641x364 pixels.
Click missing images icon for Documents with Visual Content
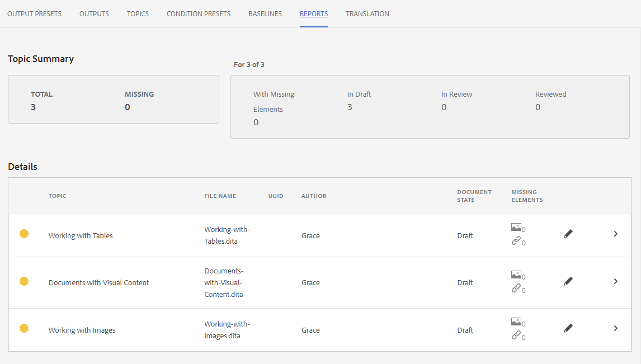click(516, 275)
